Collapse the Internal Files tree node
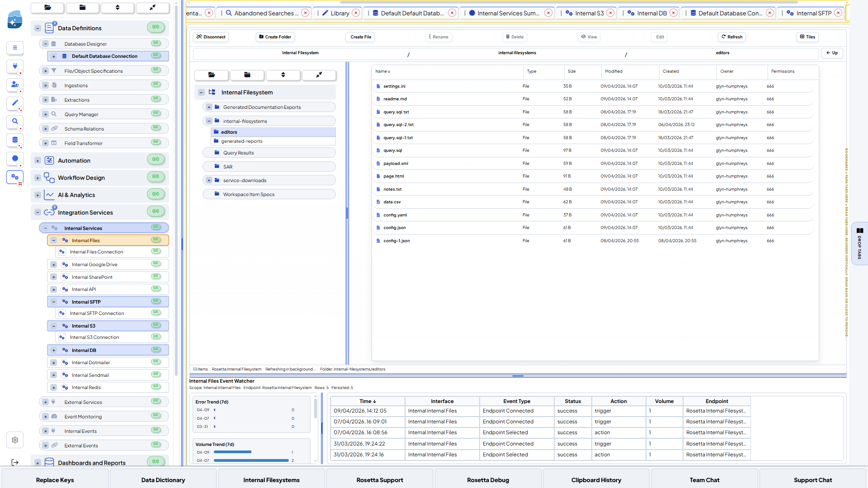 click(54, 240)
